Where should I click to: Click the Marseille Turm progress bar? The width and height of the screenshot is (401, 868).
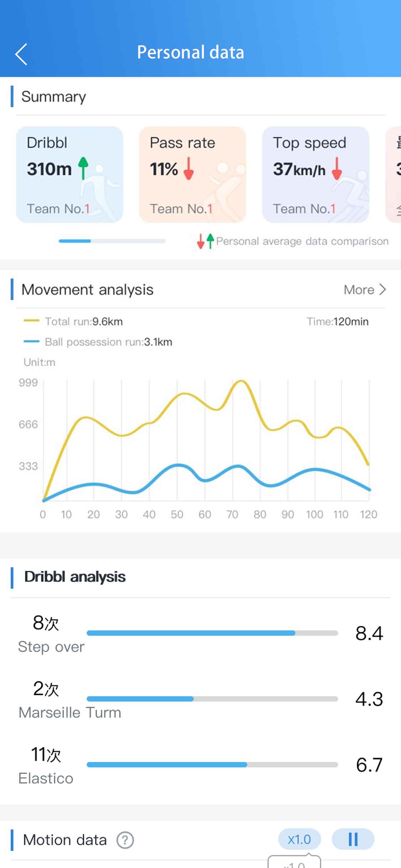212,699
